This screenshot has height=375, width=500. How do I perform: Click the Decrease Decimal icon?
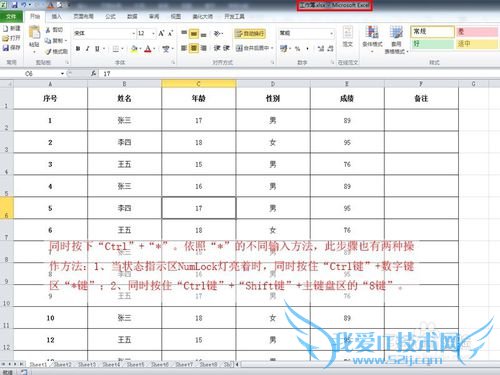click(330, 49)
